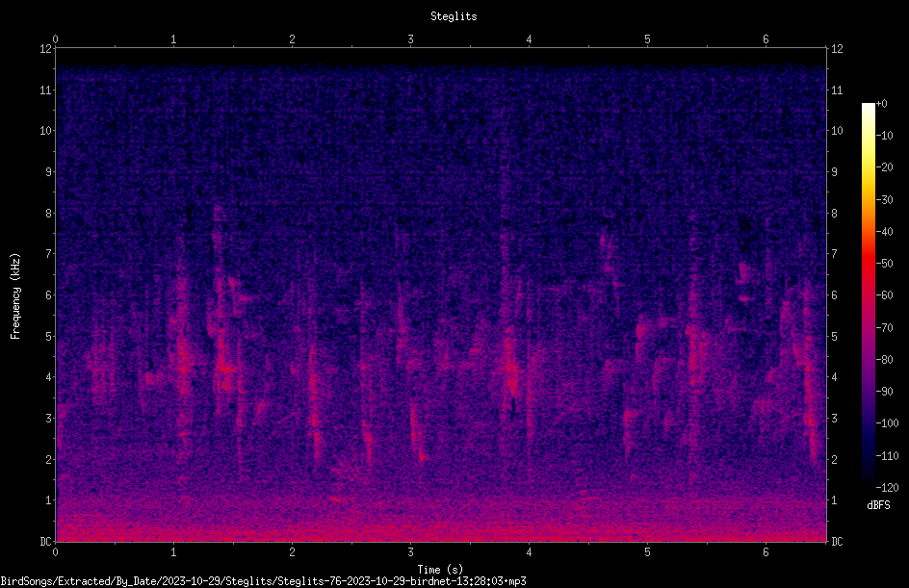909x588 pixels.
Task: Click the 3 second mark on bottom time axis
Action: tap(410, 552)
